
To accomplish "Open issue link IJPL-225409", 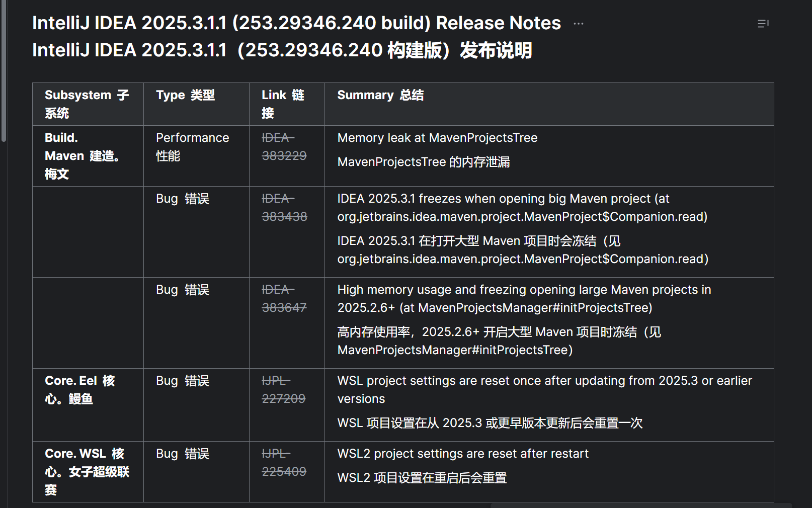I will [284, 463].
